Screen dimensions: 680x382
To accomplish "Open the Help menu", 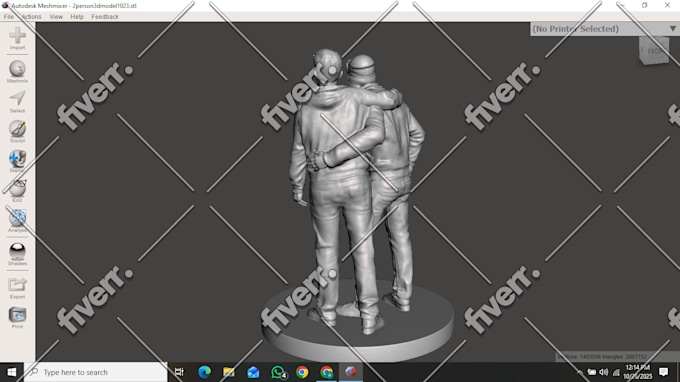I will pyautogui.click(x=77, y=16).
